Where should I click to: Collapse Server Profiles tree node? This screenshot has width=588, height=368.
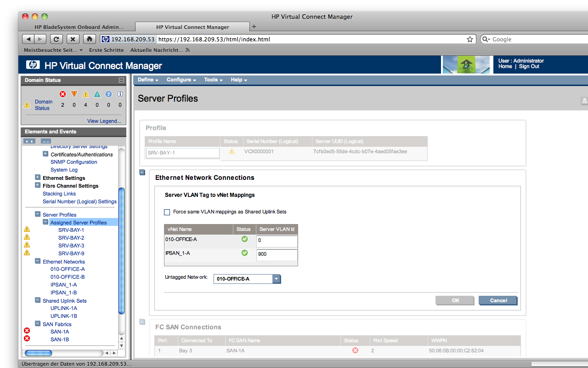[38, 214]
